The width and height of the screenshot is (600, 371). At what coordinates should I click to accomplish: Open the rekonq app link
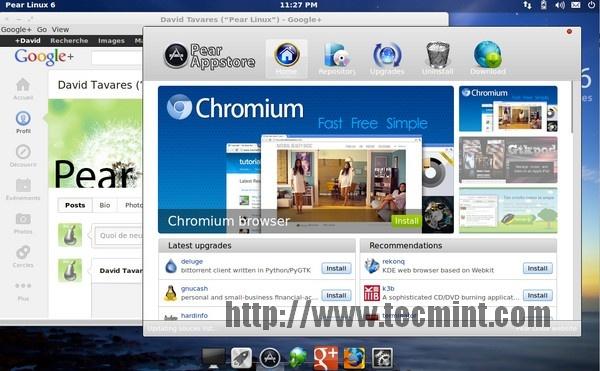tap(393, 261)
